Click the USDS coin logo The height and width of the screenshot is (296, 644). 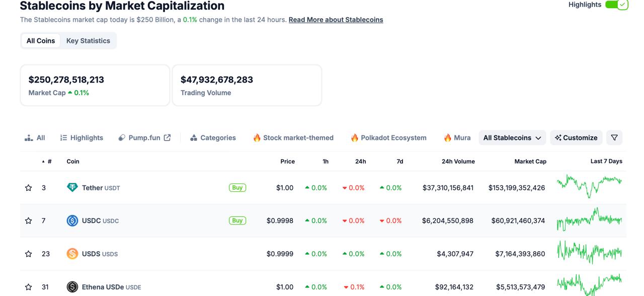pyautogui.click(x=72, y=254)
